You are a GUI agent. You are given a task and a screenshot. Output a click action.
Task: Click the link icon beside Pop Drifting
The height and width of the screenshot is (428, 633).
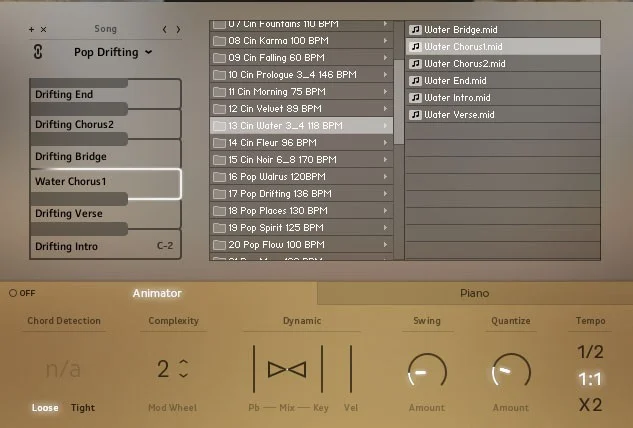point(38,52)
